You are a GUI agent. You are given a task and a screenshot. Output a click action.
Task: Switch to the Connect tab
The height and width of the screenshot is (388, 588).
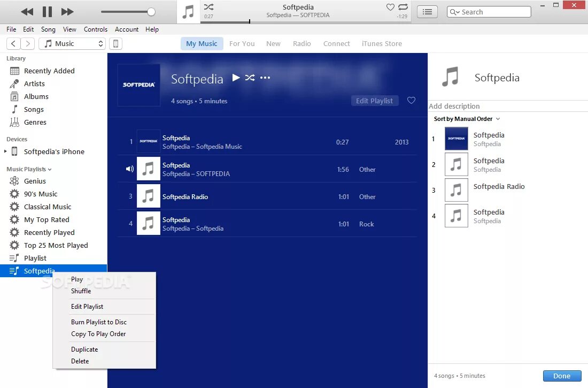(336, 43)
